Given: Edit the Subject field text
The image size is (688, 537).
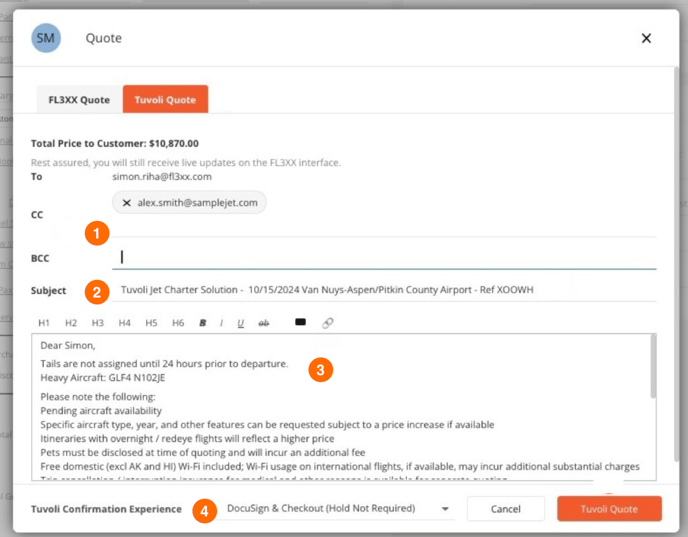Looking at the screenshot, I should pyautogui.click(x=384, y=290).
